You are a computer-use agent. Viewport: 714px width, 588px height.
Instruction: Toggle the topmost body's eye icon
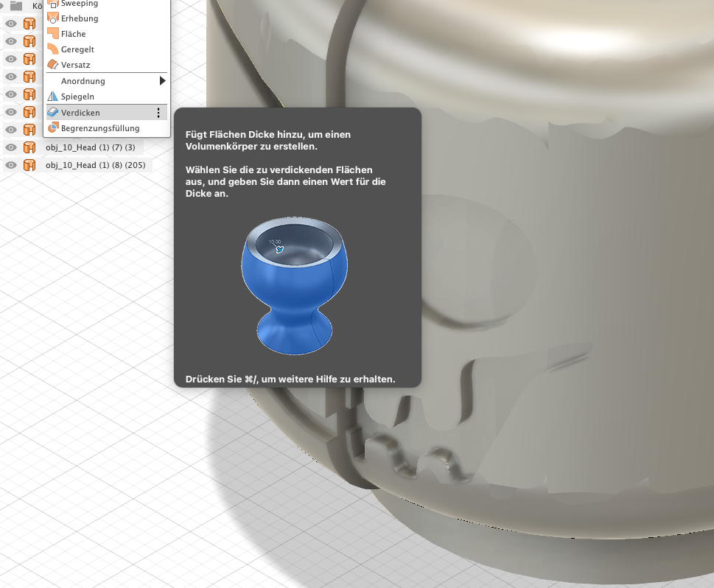11,24
